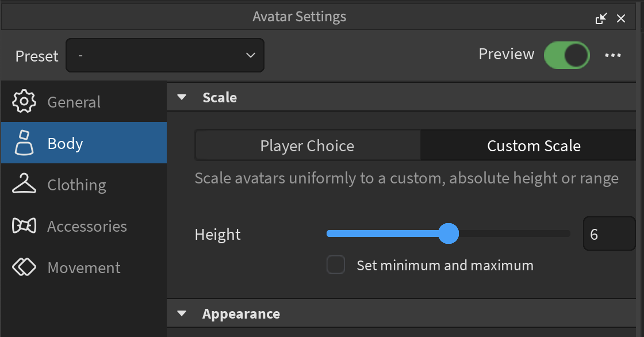Select the Body avatar icon
This screenshot has width=644, height=337.
click(x=24, y=143)
